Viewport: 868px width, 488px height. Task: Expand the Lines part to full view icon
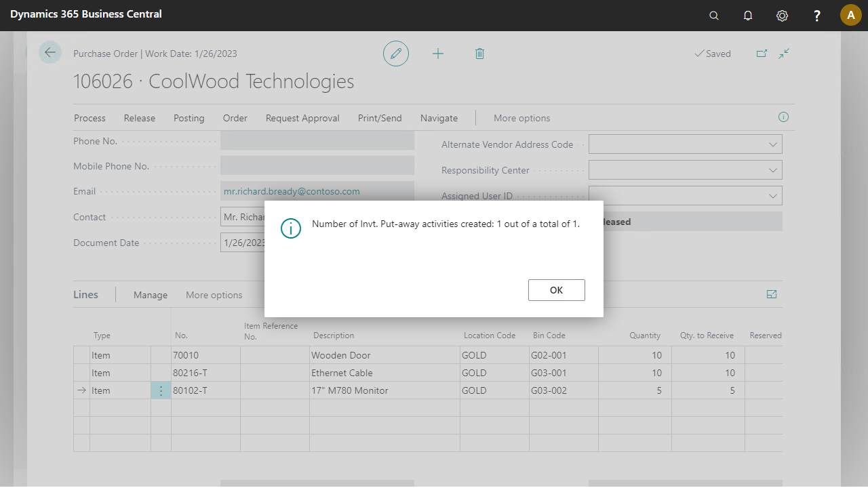click(x=772, y=294)
